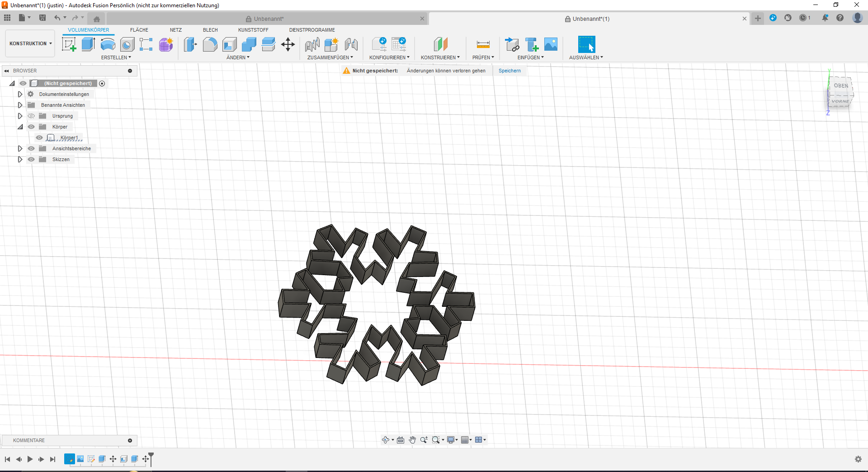This screenshot has height=472, width=868.
Task: Select the Extrude tool
Action: tap(88, 44)
